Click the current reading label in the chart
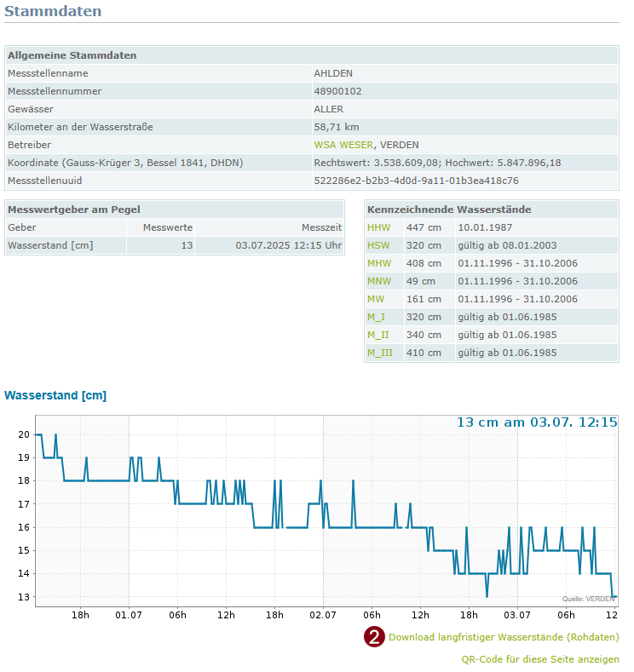This screenshot has height=672, width=634. point(537,422)
